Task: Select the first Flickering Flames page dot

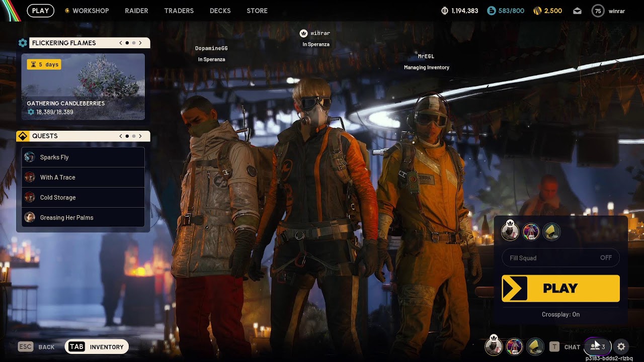Action: click(127, 43)
